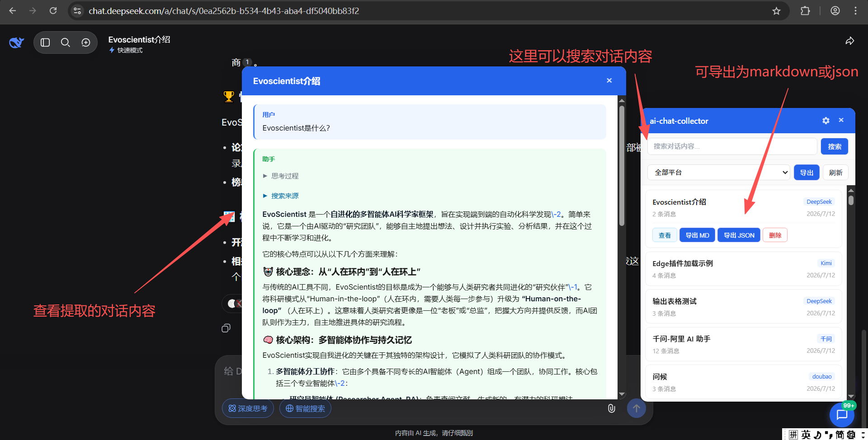Attach a file using the paperclip icon
Image resolution: width=868 pixels, height=440 pixels.
[x=611, y=408]
